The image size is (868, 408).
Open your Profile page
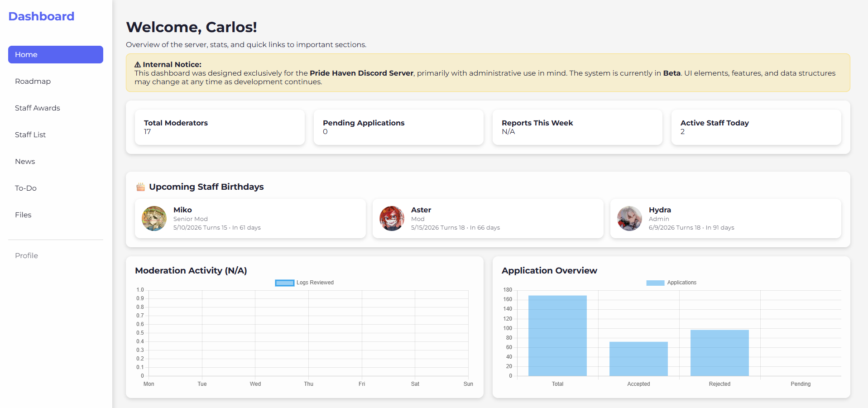pyautogui.click(x=27, y=256)
